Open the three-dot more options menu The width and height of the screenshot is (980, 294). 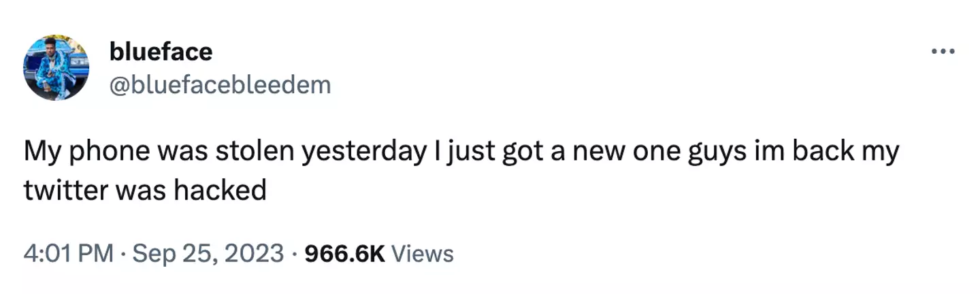point(944,52)
